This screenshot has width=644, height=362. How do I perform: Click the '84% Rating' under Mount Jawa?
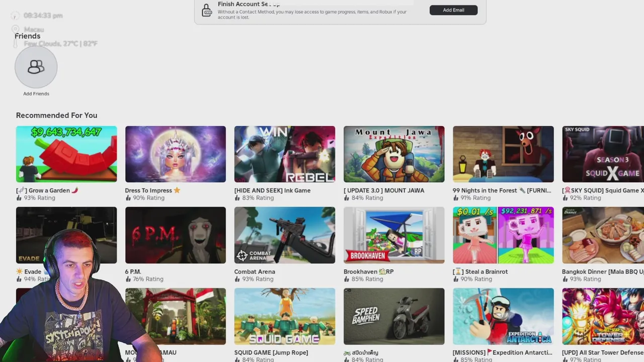[367, 198]
